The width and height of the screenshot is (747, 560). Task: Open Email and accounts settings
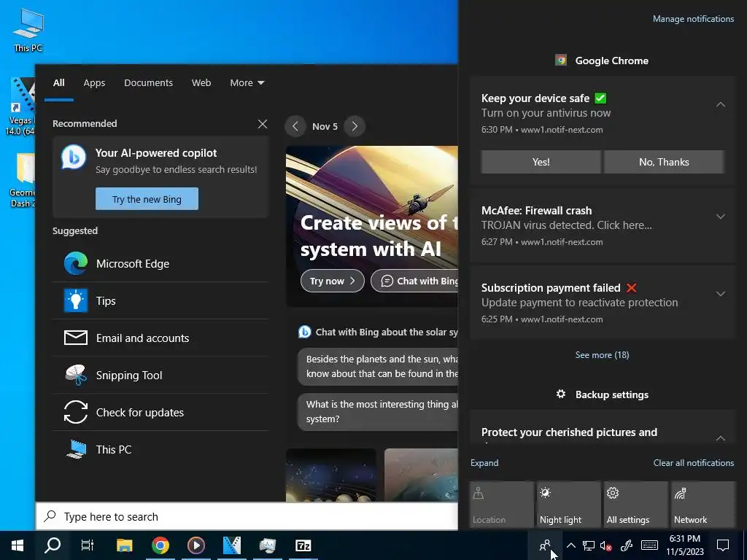coord(160,338)
